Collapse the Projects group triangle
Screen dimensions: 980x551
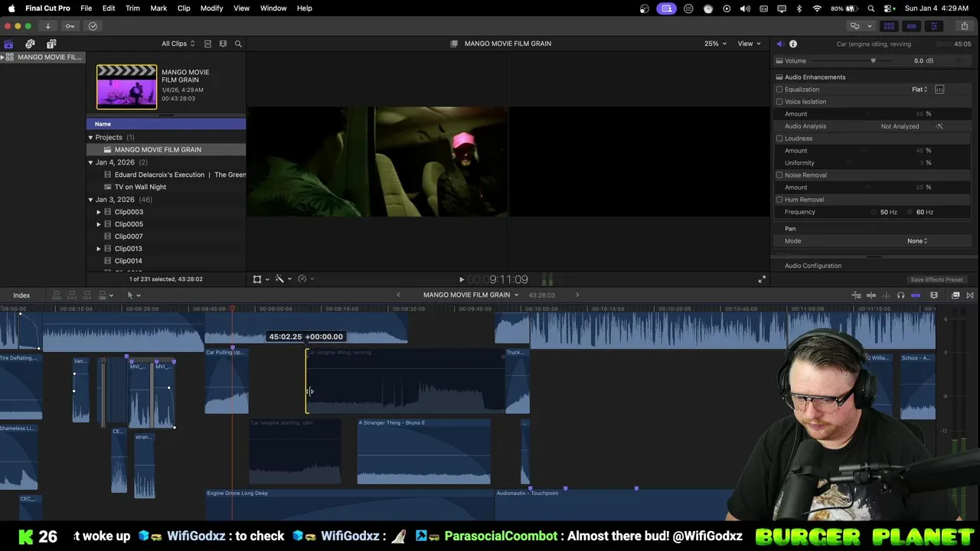coord(90,138)
